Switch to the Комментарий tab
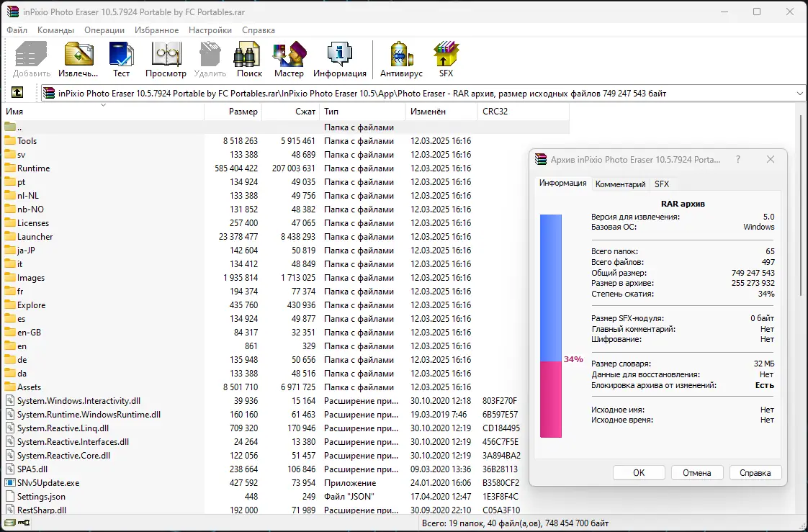Image resolution: width=808 pixels, height=532 pixels. 619,184
